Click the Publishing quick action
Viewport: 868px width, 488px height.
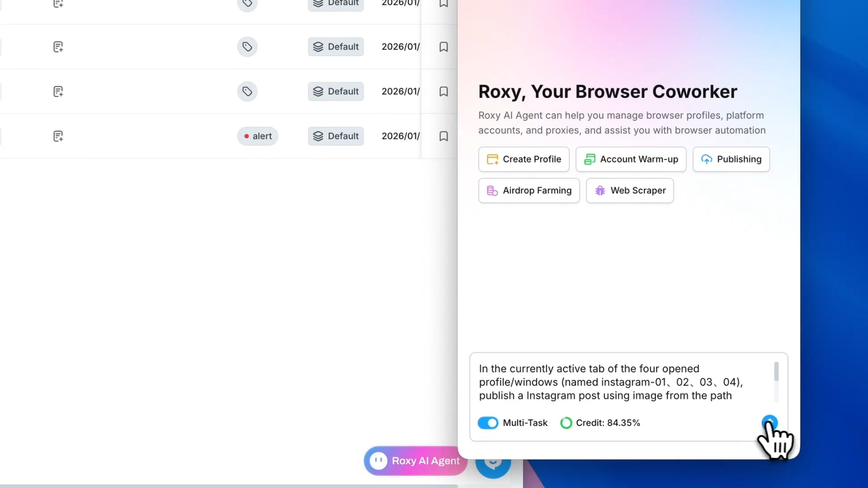731,159
